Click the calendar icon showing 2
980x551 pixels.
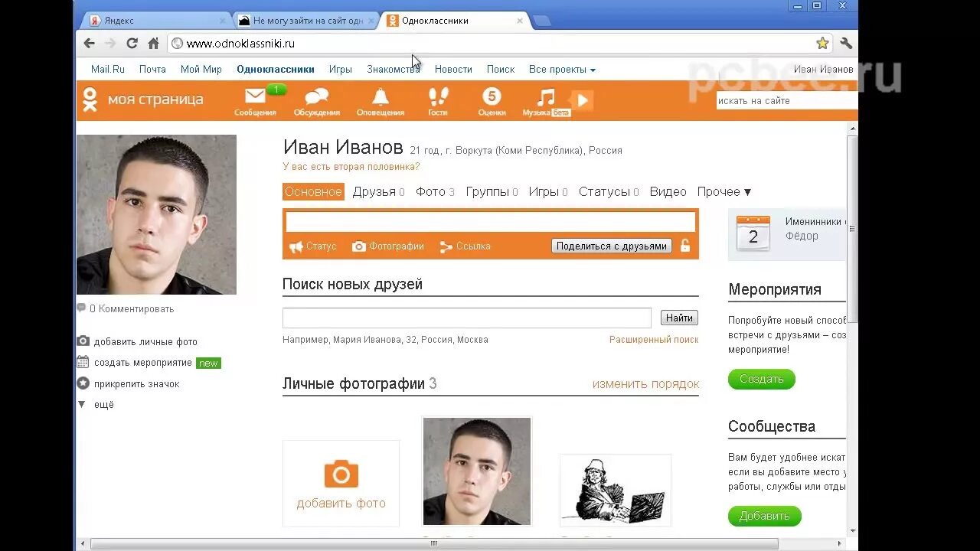click(753, 233)
